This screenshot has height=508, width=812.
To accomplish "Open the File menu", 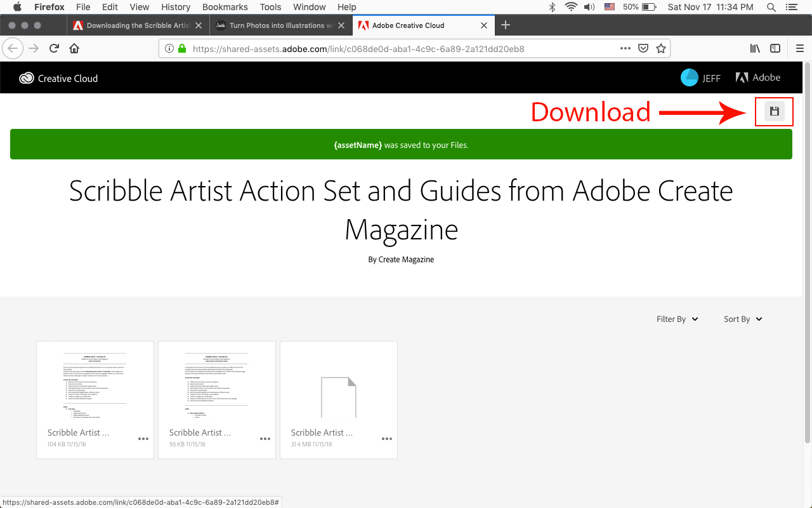I will (x=83, y=7).
